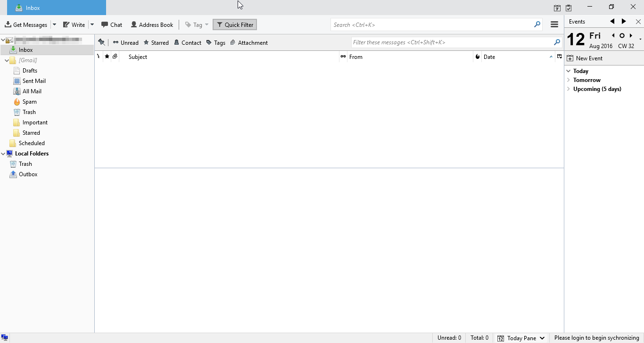This screenshot has height=343, width=644.
Task: Open Chat from the toolbar
Action: pyautogui.click(x=112, y=24)
